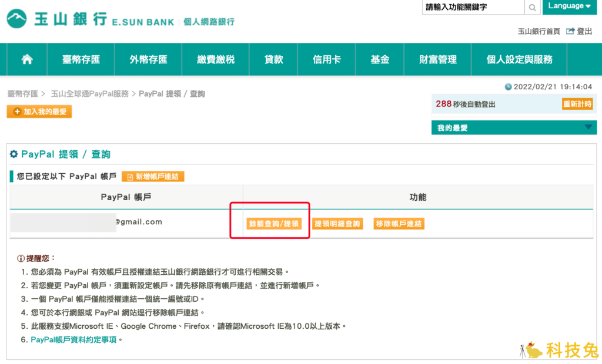Click 臺幣存匯 in the breadcrumb
Image resolution: width=602 pixels, height=364 pixels.
tap(23, 94)
